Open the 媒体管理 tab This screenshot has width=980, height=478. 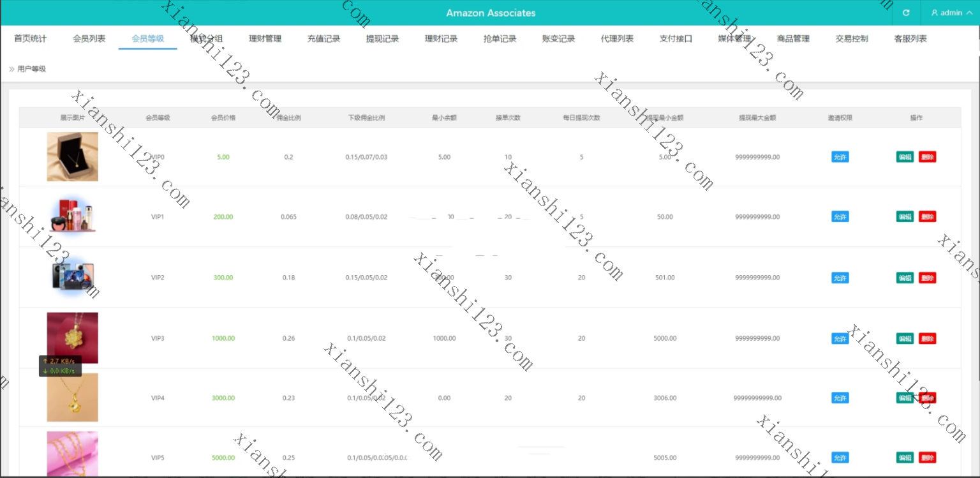pyautogui.click(x=735, y=38)
